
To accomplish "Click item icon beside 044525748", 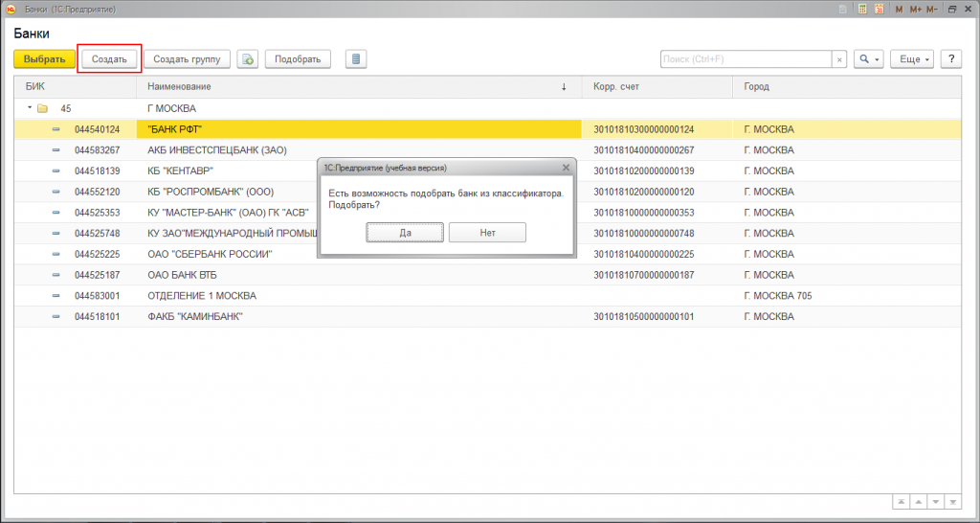I will point(56,234).
